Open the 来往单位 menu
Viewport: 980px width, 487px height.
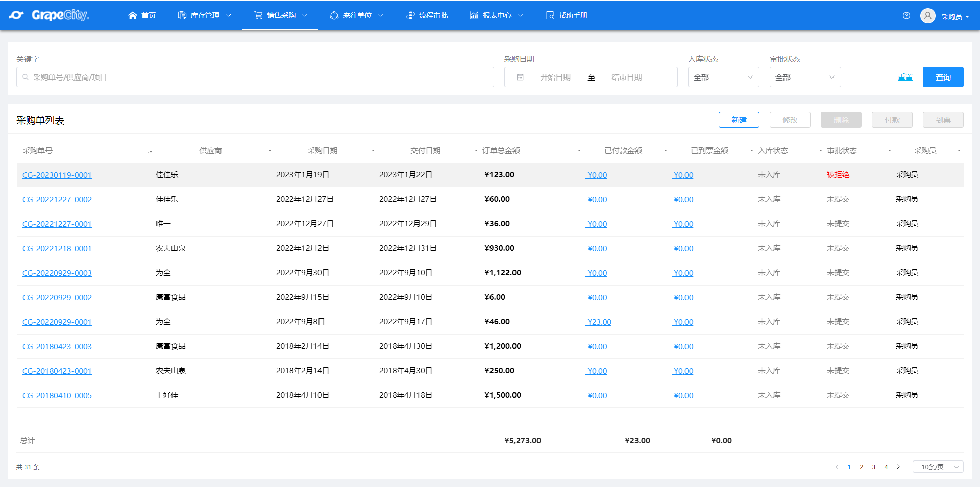tap(356, 15)
